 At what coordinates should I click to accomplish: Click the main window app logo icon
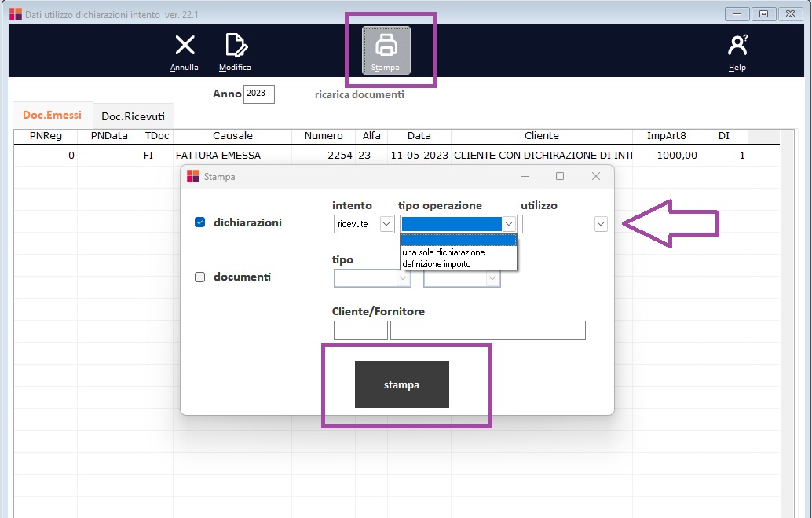point(16,14)
